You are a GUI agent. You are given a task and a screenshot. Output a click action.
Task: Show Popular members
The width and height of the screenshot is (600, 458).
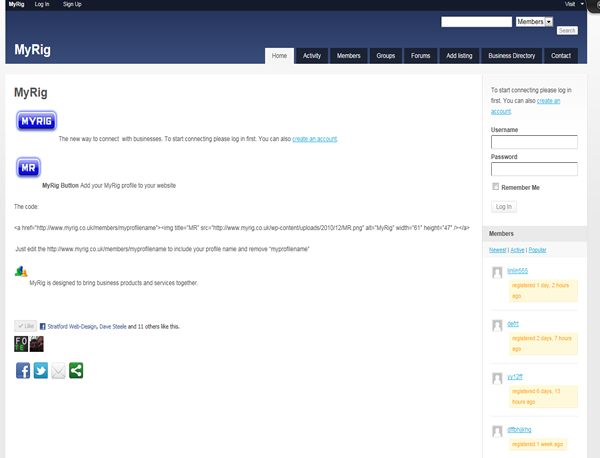537,250
